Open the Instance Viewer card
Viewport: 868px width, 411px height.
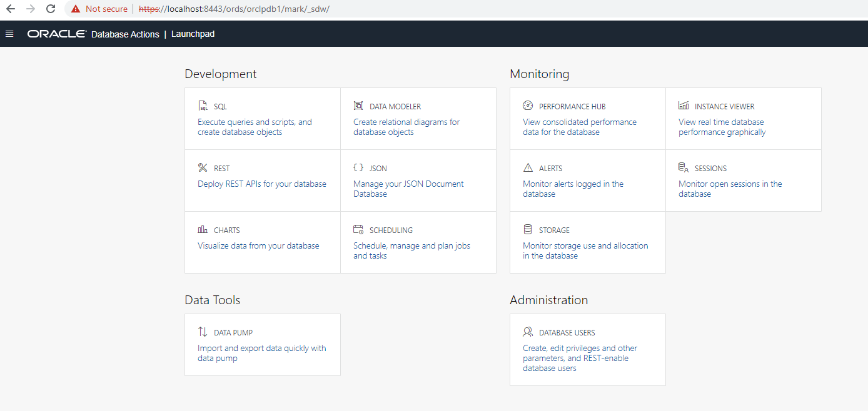pos(744,119)
